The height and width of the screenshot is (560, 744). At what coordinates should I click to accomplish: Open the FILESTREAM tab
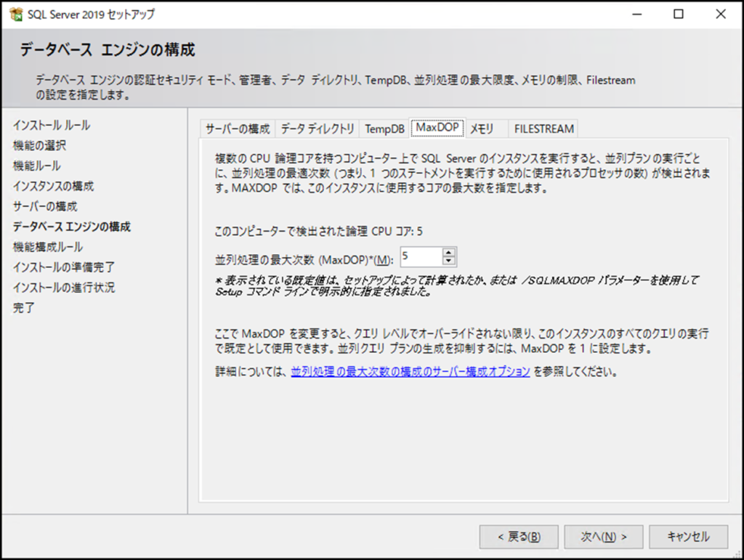543,129
